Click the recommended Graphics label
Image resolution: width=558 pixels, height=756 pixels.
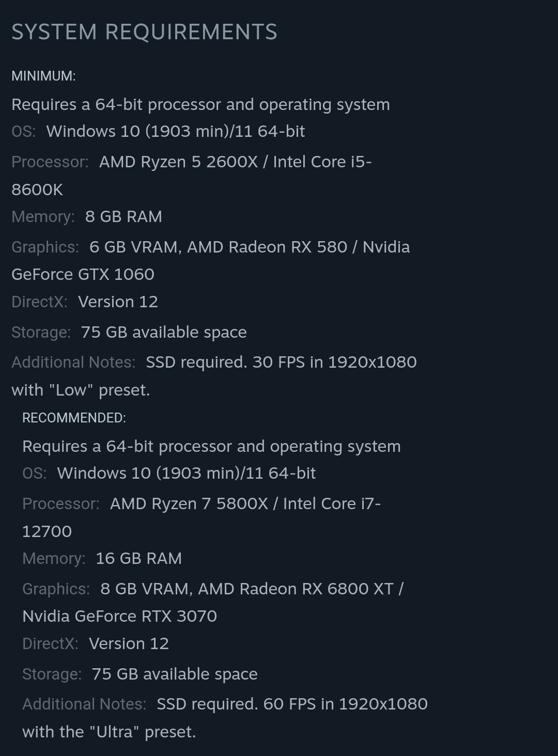[x=56, y=589]
